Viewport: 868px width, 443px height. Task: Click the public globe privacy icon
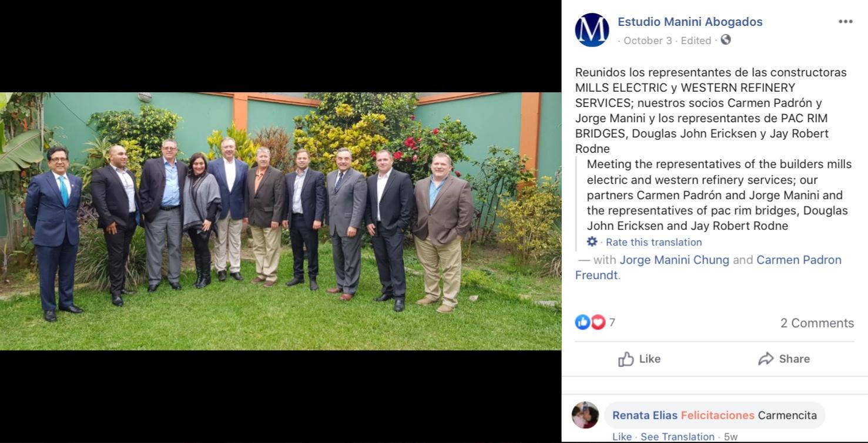726,40
